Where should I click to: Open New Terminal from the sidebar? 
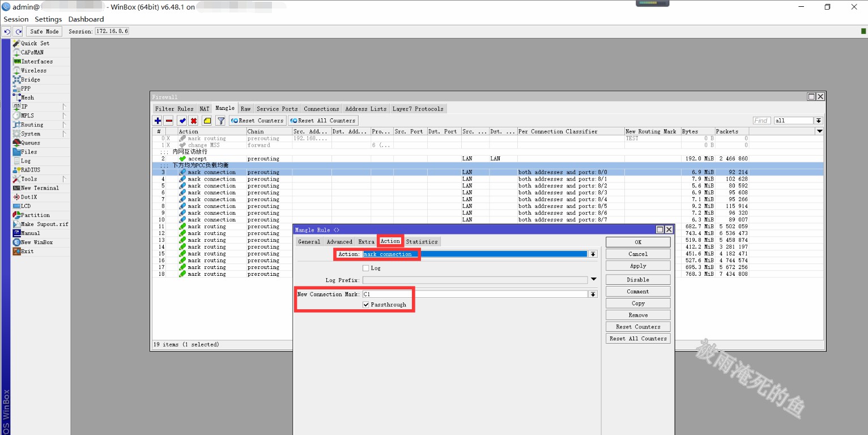(40, 188)
